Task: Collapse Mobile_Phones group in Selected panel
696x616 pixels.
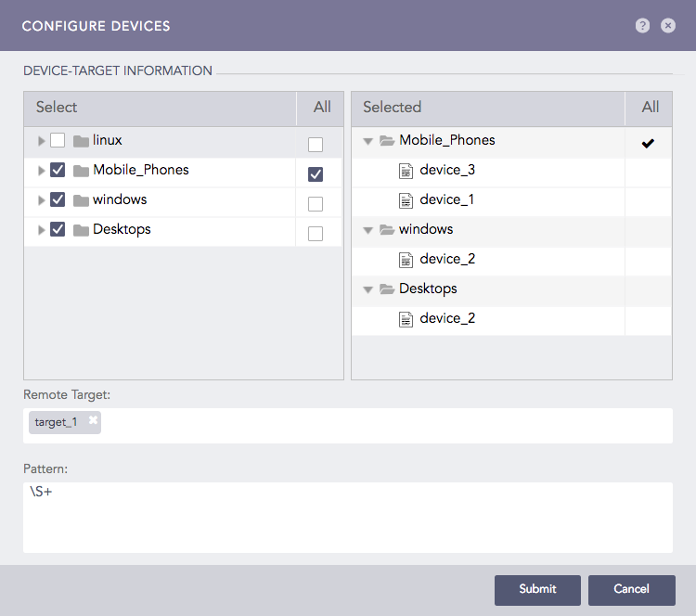Action: (x=368, y=142)
